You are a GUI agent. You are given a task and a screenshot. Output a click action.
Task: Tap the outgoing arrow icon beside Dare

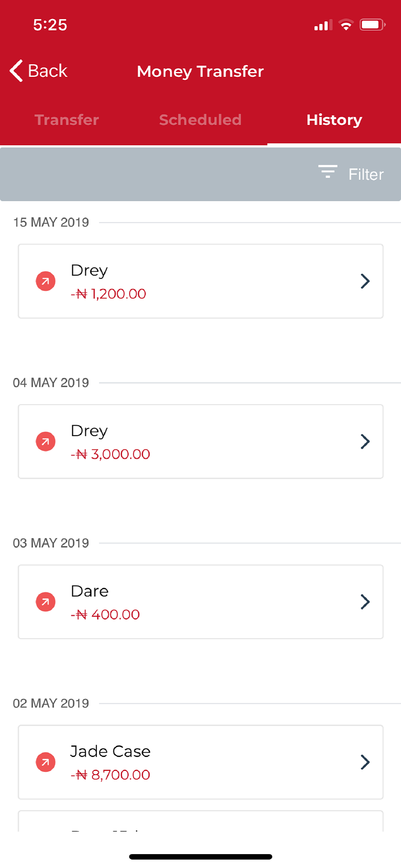46,602
